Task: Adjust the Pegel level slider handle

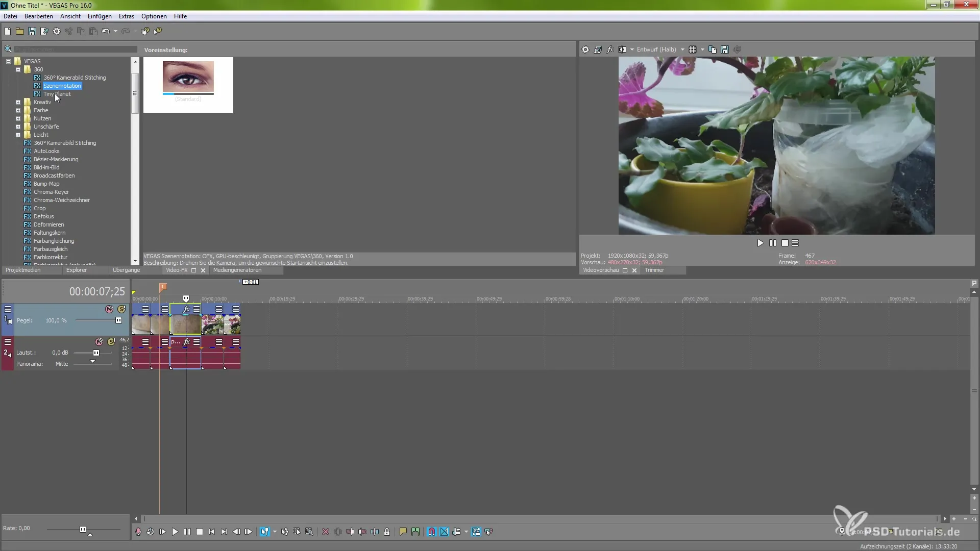Action: (x=118, y=320)
